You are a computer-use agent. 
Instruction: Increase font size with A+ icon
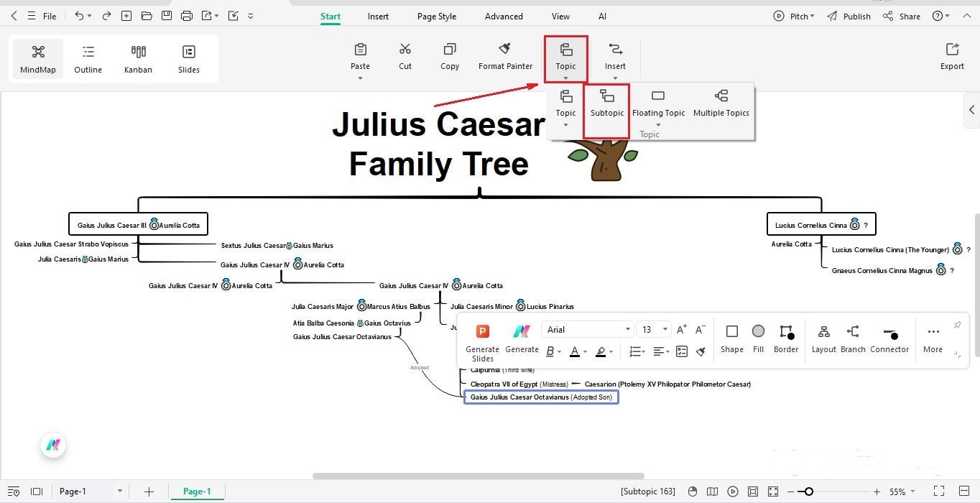click(682, 329)
